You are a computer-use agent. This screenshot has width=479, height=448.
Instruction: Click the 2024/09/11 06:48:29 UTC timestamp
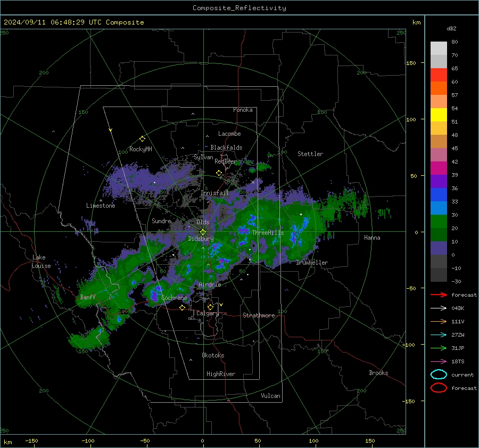[73, 22]
